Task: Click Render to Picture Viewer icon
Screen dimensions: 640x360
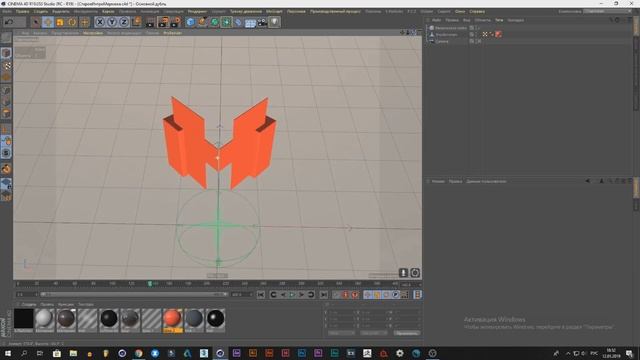Action: [163, 22]
